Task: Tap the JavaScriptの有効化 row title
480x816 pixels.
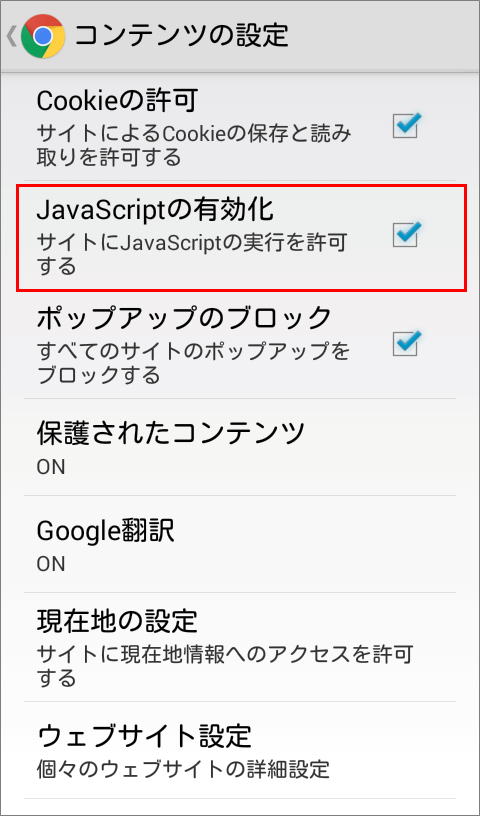Action: click(x=154, y=210)
